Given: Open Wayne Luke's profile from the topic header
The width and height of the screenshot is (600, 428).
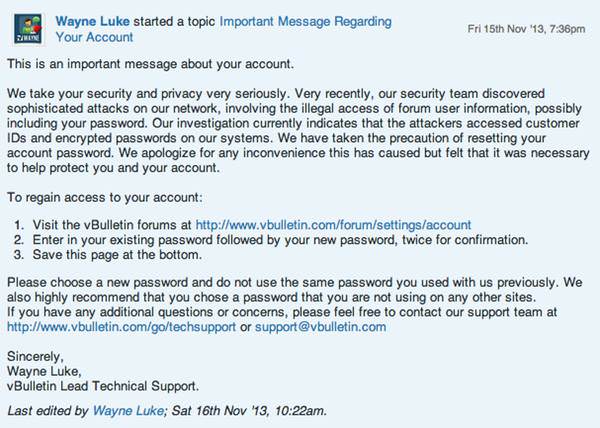Looking at the screenshot, I should pos(92,21).
